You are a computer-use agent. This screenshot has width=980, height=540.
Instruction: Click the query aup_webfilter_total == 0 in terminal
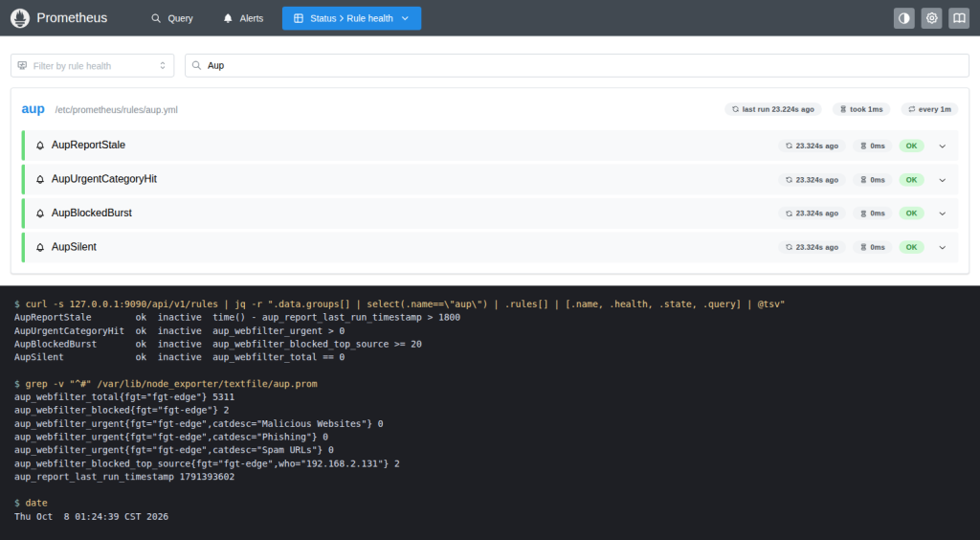pos(278,357)
